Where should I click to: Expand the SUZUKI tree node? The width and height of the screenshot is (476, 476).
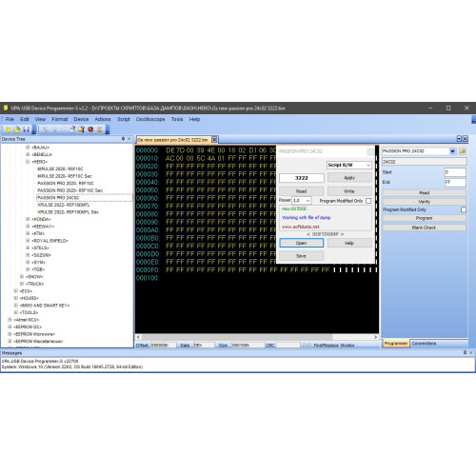coord(28,255)
